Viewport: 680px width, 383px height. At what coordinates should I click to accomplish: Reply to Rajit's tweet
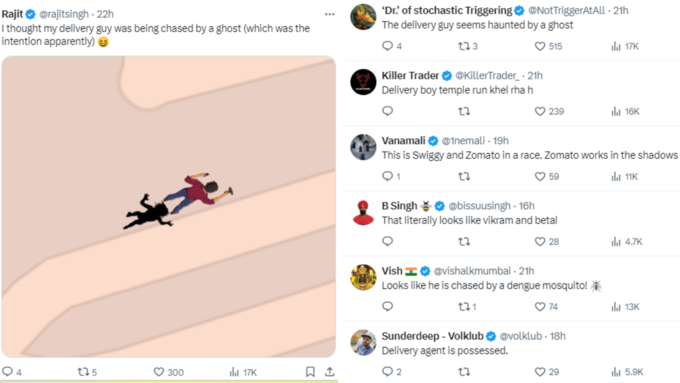click(12, 372)
